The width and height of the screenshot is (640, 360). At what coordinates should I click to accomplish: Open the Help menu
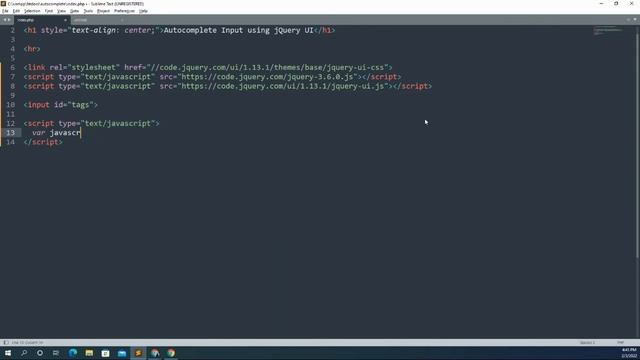pos(143,11)
